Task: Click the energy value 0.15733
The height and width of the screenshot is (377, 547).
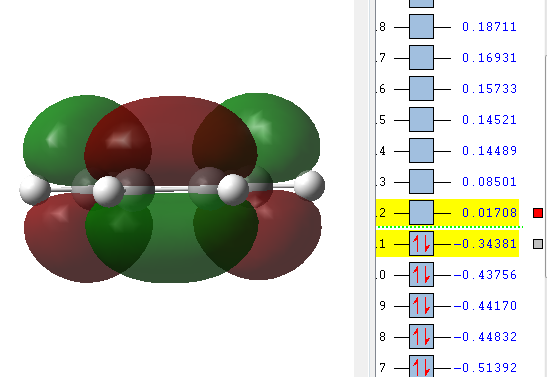Action: 489,89
